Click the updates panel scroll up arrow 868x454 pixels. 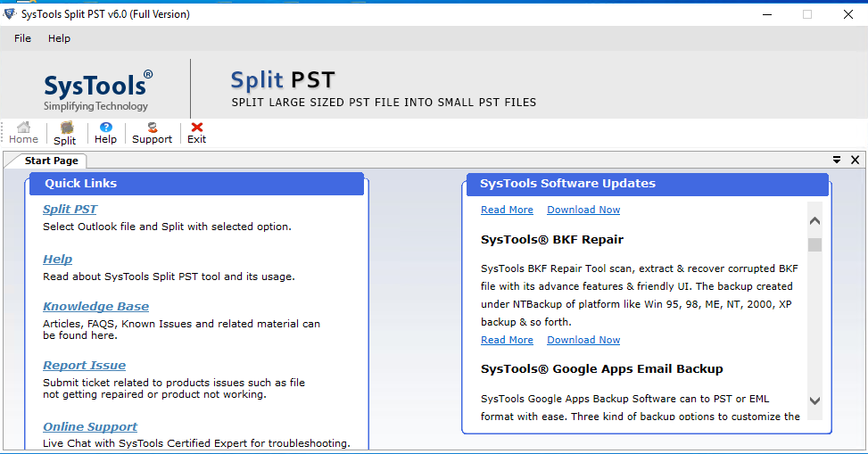(814, 220)
